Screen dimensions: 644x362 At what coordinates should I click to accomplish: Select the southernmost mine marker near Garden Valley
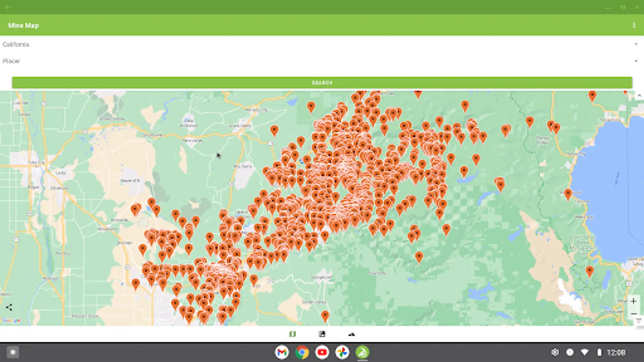click(x=325, y=317)
